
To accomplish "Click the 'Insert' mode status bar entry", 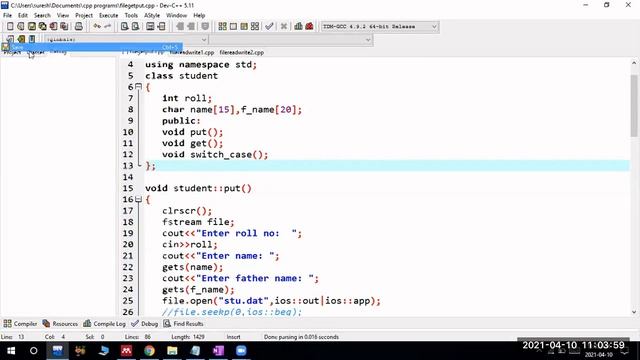I will point(233,337).
